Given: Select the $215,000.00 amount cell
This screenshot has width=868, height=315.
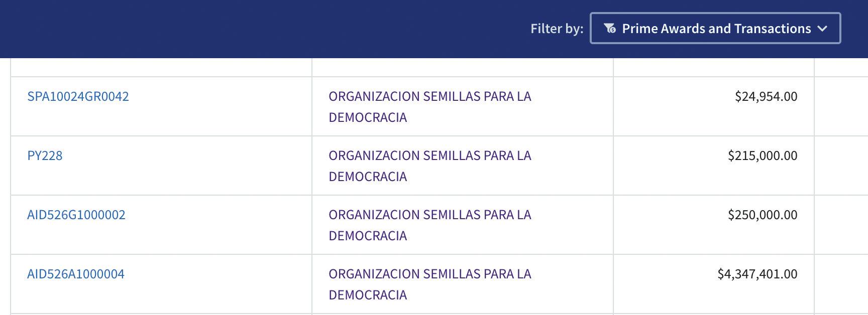Looking at the screenshot, I should (762, 155).
